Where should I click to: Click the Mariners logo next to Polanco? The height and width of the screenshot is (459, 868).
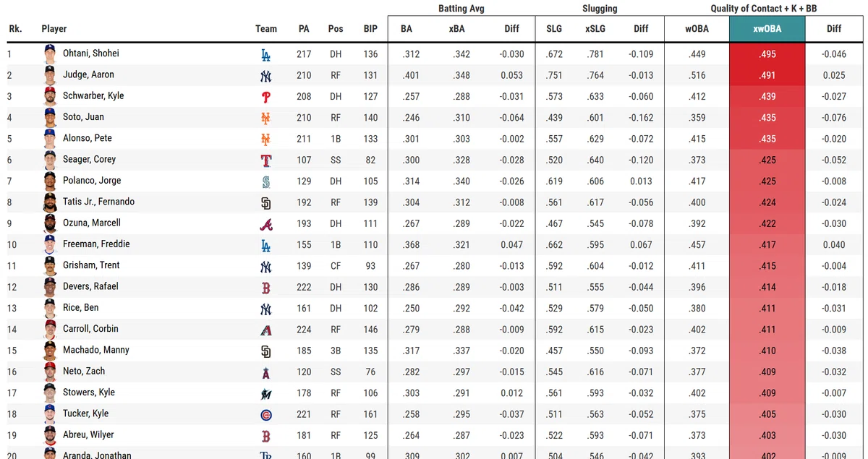click(265, 181)
